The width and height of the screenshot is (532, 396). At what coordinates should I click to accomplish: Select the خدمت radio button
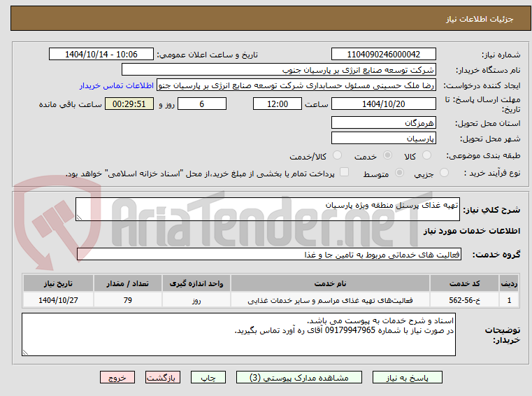click(x=387, y=155)
